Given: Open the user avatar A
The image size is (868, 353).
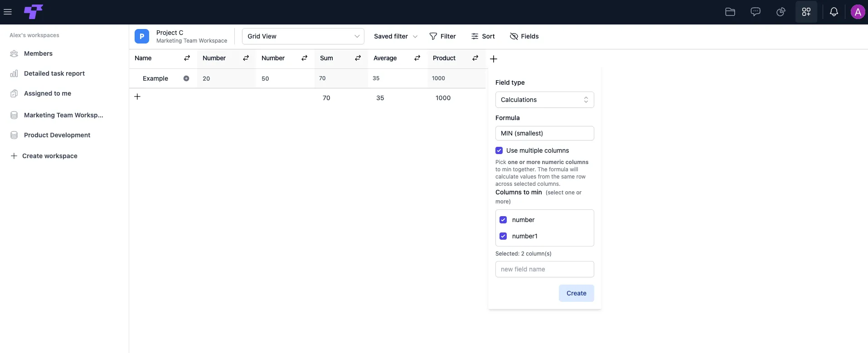Looking at the screenshot, I should click(858, 12).
